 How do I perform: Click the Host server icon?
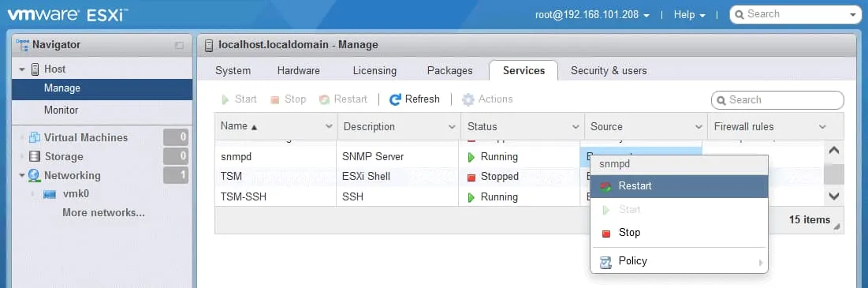click(35, 69)
